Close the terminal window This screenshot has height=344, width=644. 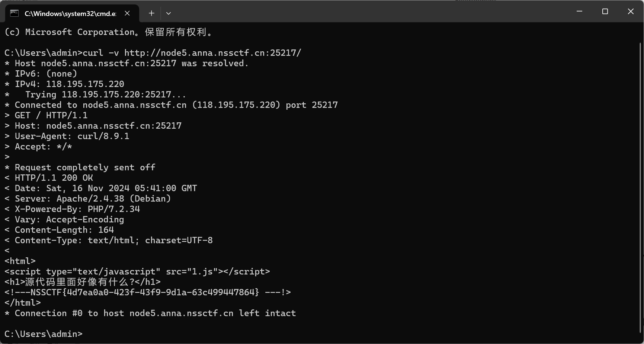pyautogui.click(x=631, y=12)
